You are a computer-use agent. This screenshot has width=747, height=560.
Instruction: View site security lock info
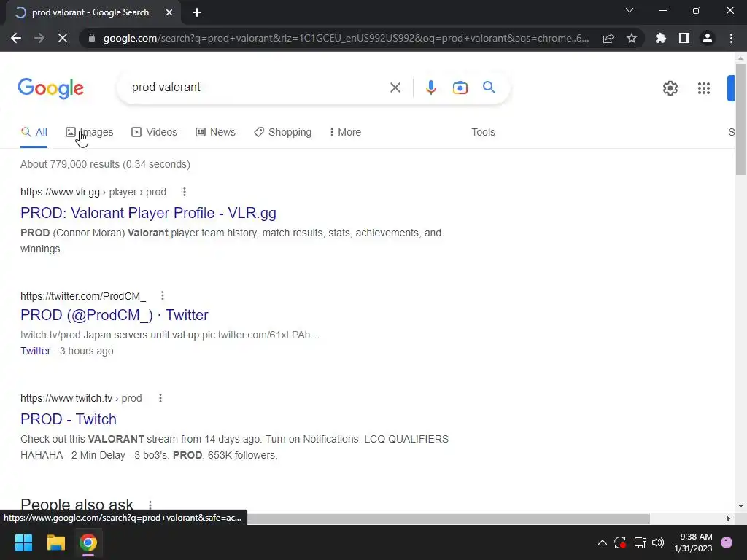click(92, 38)
